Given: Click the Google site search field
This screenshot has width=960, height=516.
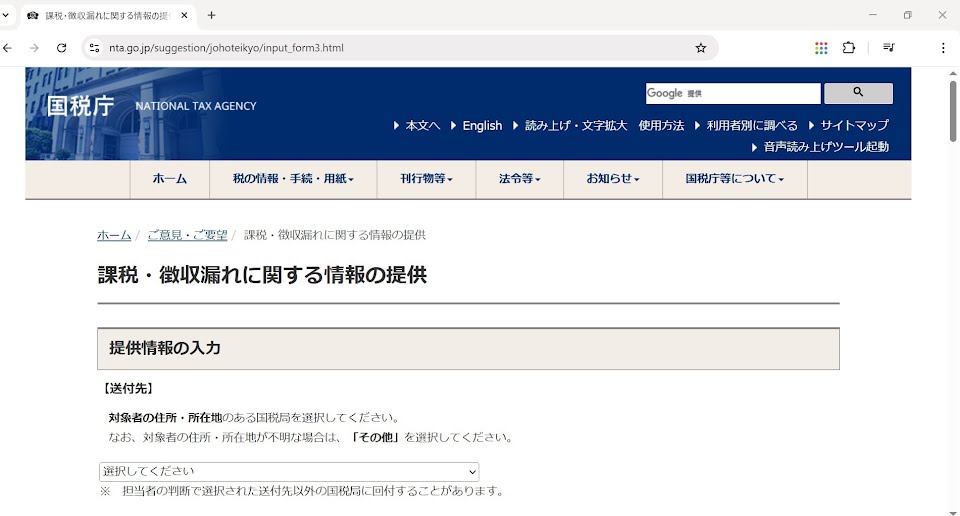Looking at the screenshot, I should 732,93.
